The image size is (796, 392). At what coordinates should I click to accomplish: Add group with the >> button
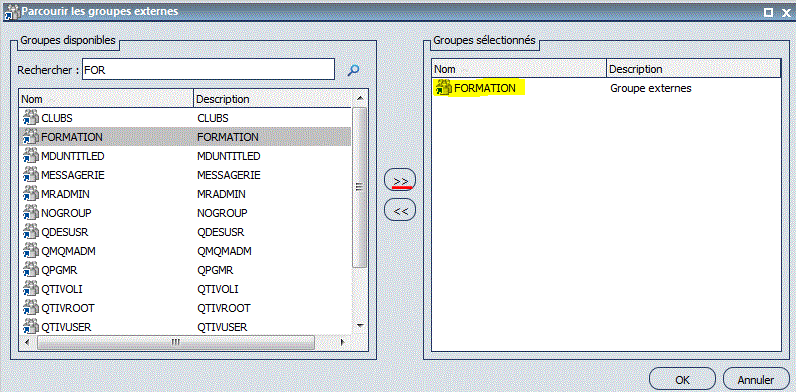click(x=400, y=180)
